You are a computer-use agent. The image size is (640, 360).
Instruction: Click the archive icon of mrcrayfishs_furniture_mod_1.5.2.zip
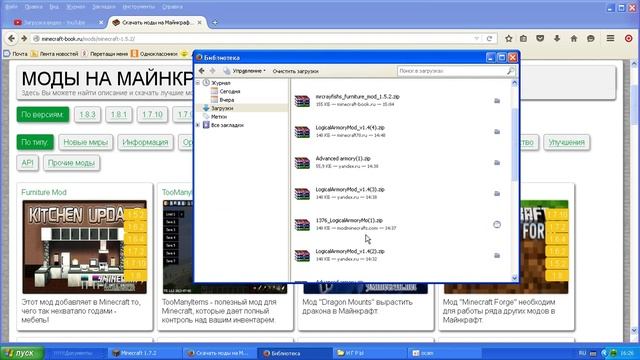pyautogui.click(x=302, y=100)
